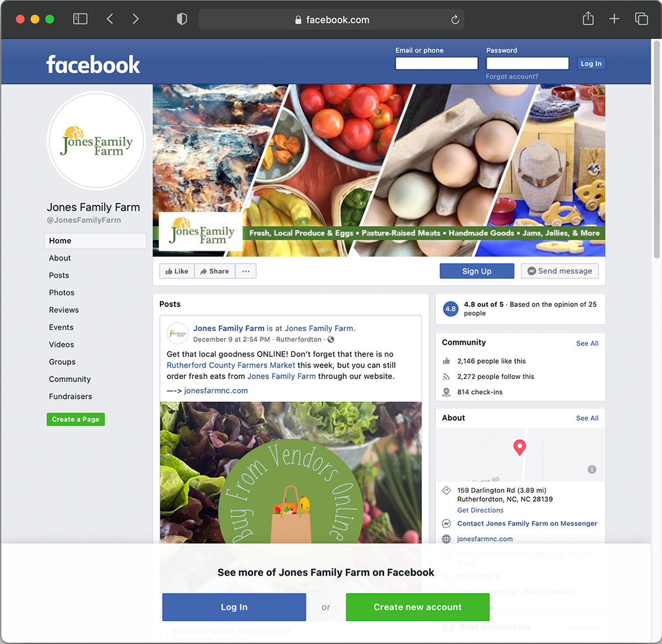
Task: Go back with the Safari back arrow
Action: [x=110, y=19]
